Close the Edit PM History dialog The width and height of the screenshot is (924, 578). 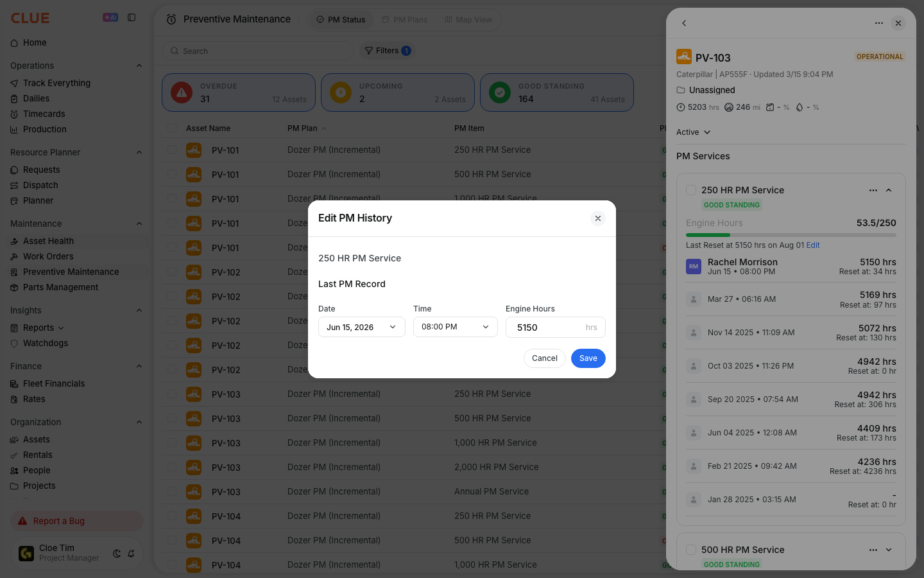pos(598,218)
